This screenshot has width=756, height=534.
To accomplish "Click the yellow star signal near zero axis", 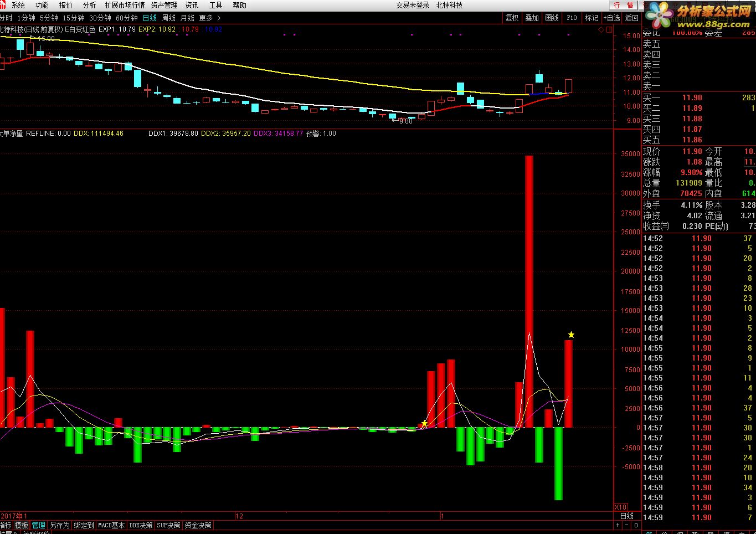I will [x=424, y=424].
